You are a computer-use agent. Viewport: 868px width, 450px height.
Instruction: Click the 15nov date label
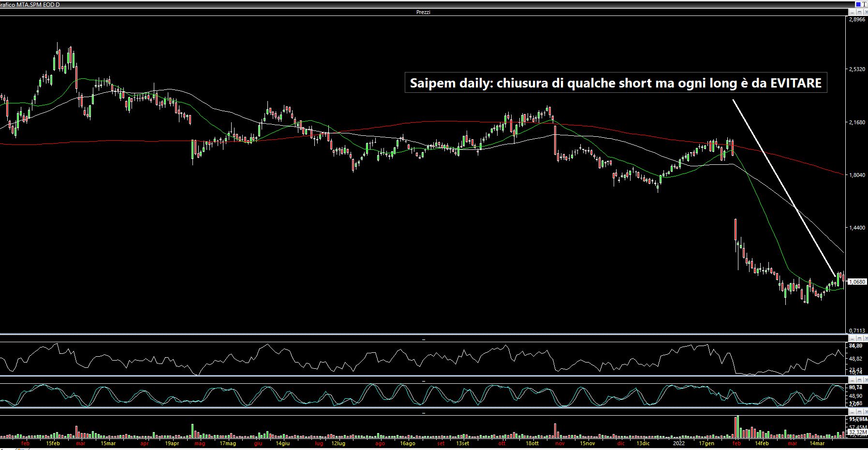(588, 443)
